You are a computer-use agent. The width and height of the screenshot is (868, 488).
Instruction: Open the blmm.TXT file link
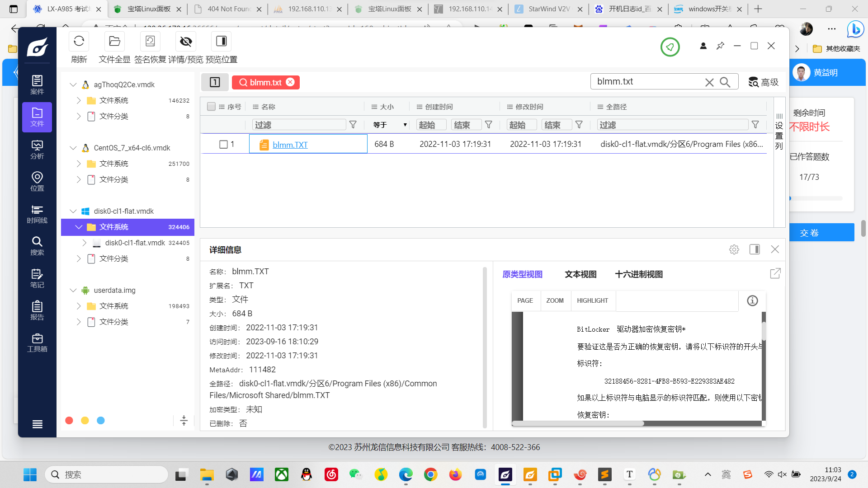pyautogui.click(x=290, y=145)
